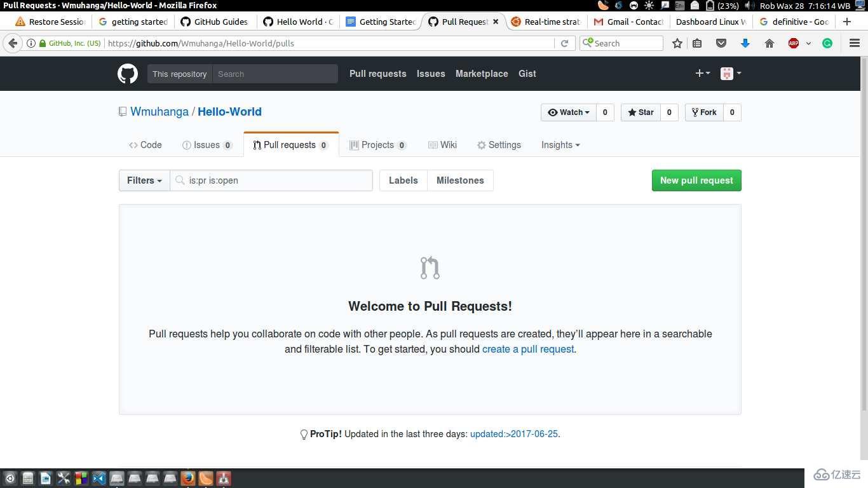Open the LibreOffice document icon in taskbar

pos(46,478)
